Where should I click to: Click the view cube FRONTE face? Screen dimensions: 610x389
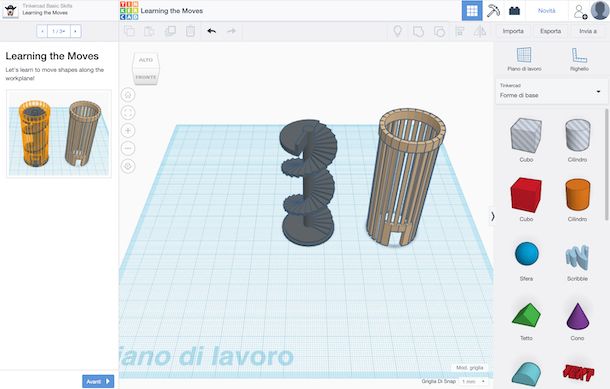(x=146, y=77)
